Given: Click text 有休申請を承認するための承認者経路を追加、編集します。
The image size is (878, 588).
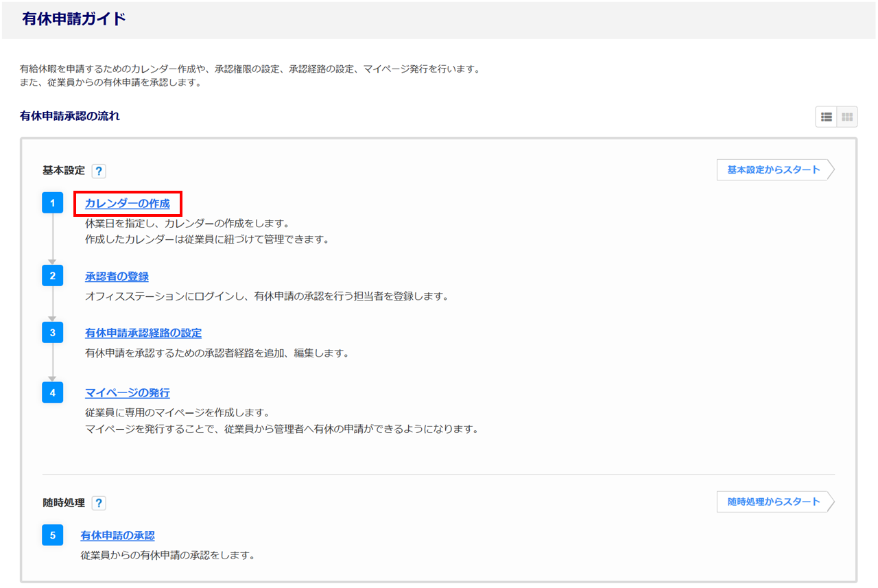Looking at the screenshot, I should coord(217,353).
